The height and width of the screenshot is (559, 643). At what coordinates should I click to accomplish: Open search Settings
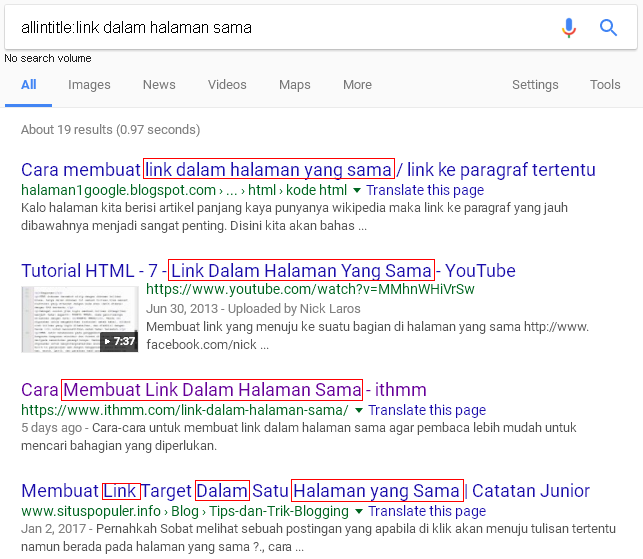(x=535, y=84)
